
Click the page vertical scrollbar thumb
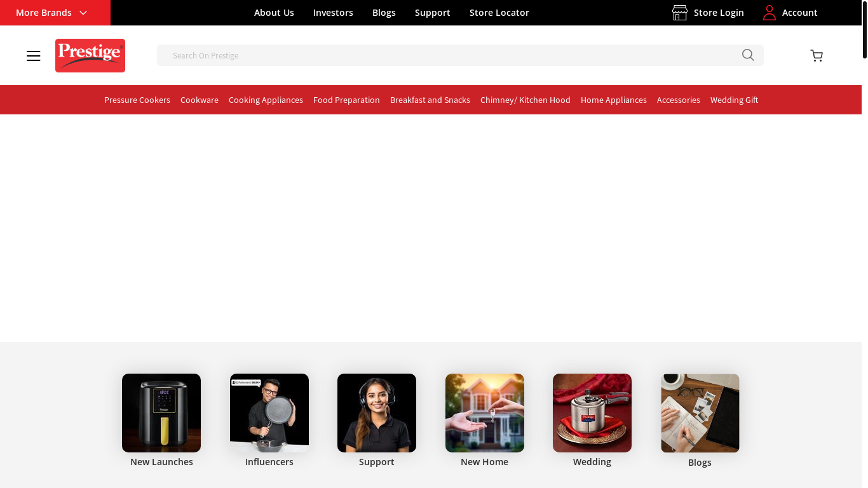tap(865, 29)
